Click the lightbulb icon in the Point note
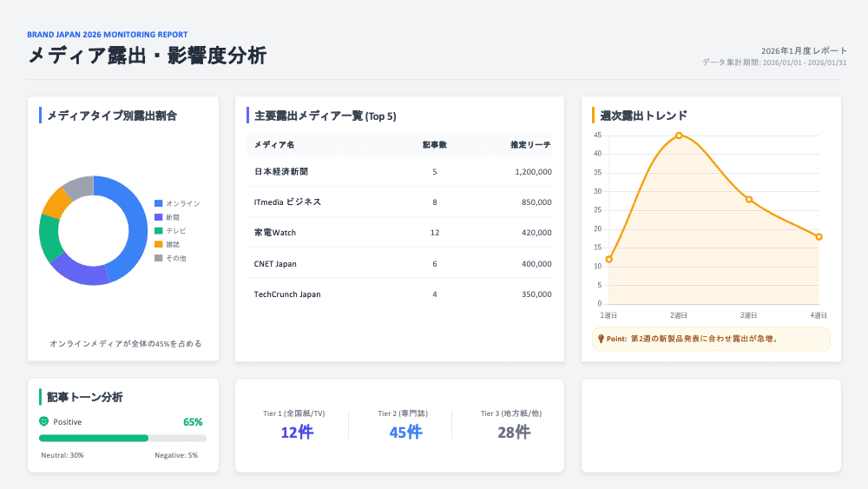Image resolution: width=868 pixels, height=489 pixels. [601, 339]
